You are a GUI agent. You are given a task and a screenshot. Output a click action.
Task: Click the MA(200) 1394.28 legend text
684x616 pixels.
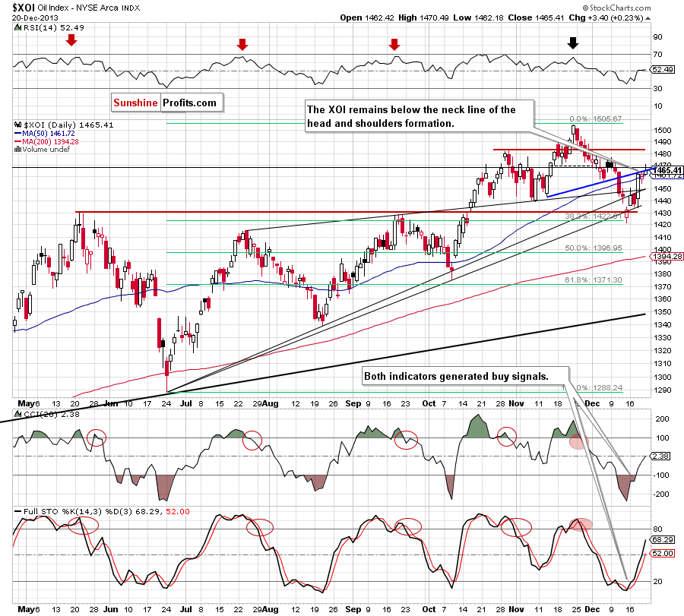tap(50, 142)
